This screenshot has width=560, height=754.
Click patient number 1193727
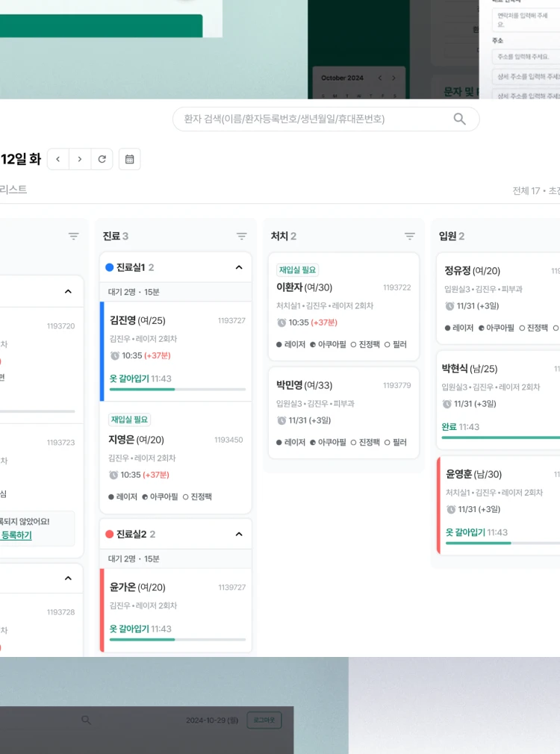point(231,321)
